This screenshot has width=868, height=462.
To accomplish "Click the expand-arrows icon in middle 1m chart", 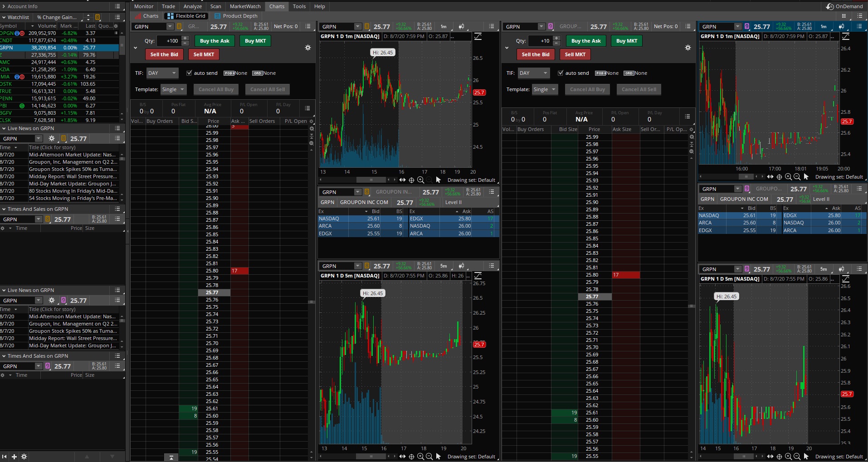I will [402, 180].
